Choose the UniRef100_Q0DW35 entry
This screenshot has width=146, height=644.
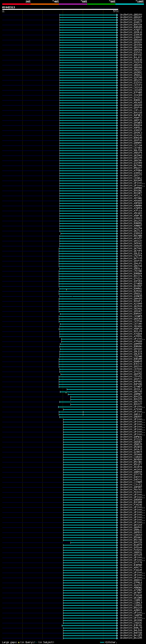pos(131,296)
